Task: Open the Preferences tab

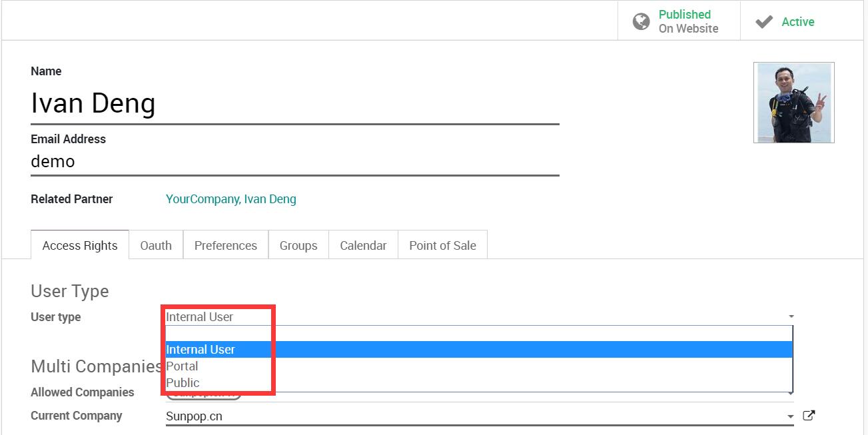Action: point(226,245)
